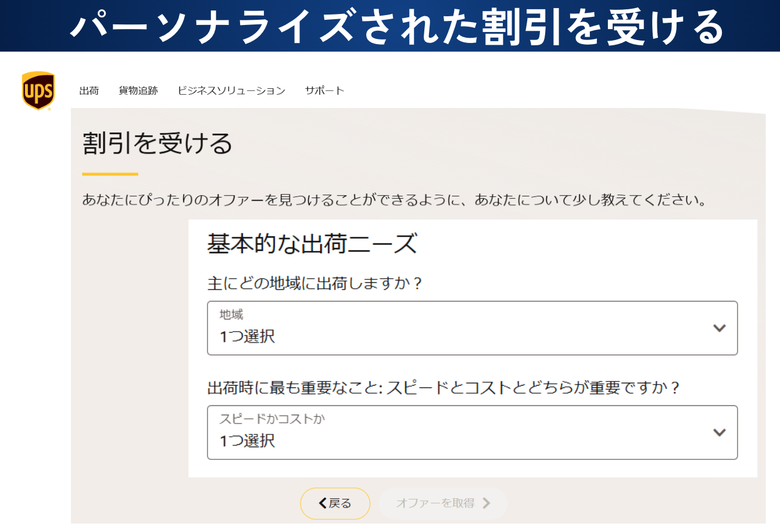Click the スピードとコスト importance question label
The image size is (780, 532).
pyautogui.click(x=443, y=387)
